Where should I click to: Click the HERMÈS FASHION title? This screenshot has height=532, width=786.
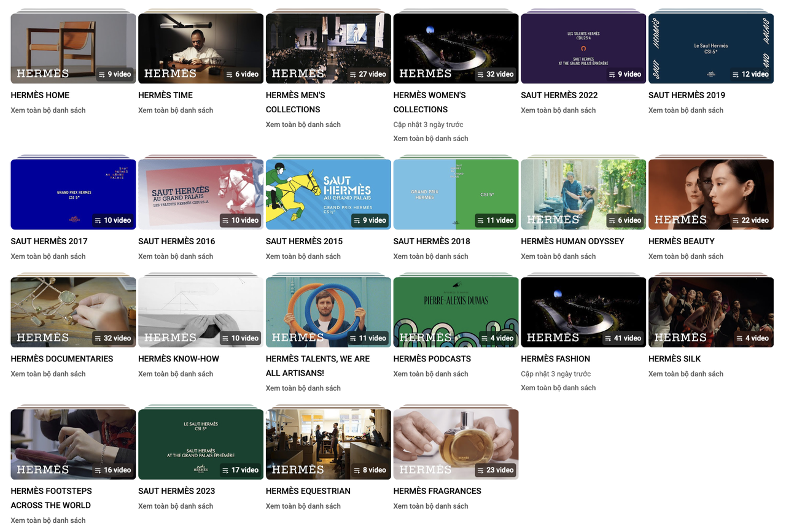point(555,359)
